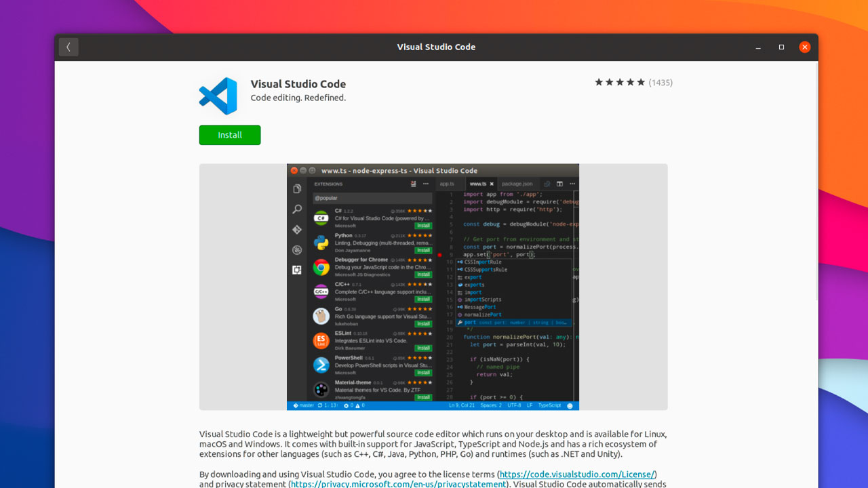Open the code.visualstudio.com/License link
The image size is (868, 488).
tap(577, 474)
